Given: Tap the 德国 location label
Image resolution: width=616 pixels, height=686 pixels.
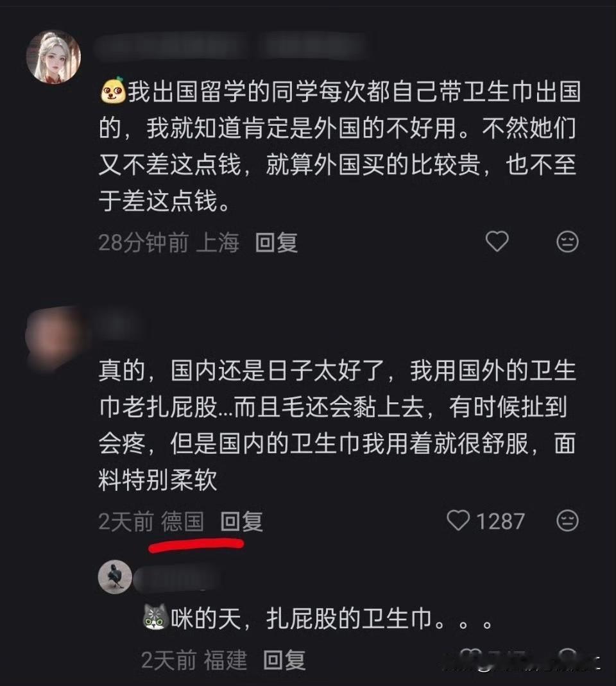Looking at the screenshot, I should click(182, 522).
